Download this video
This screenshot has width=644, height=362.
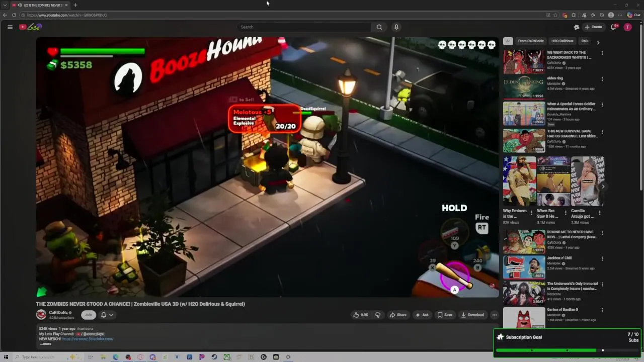tap(472, 315)
